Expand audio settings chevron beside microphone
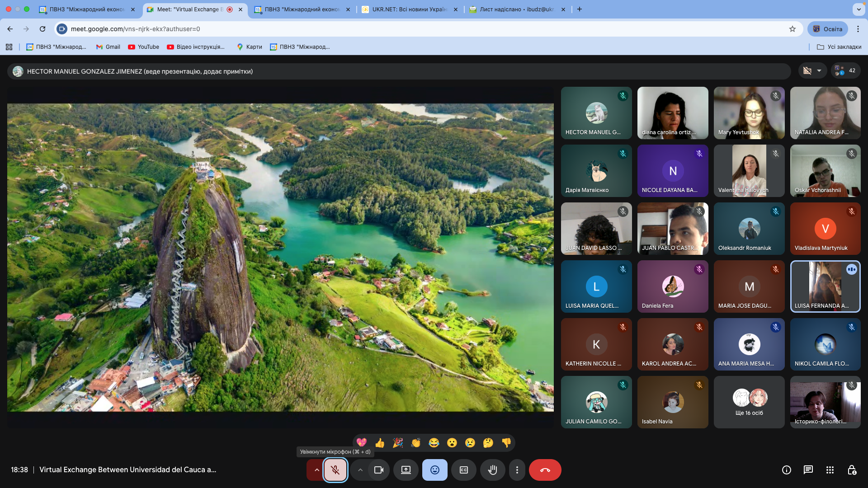868x488 pixels. (x=316, y=470)
